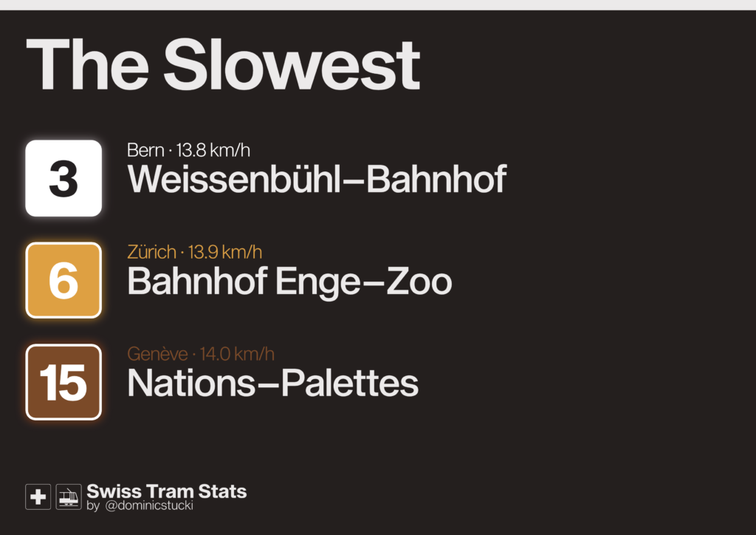756x535 pixels.
Task: Click the Swiss Tram Stats title
Action: pos(167,491)
